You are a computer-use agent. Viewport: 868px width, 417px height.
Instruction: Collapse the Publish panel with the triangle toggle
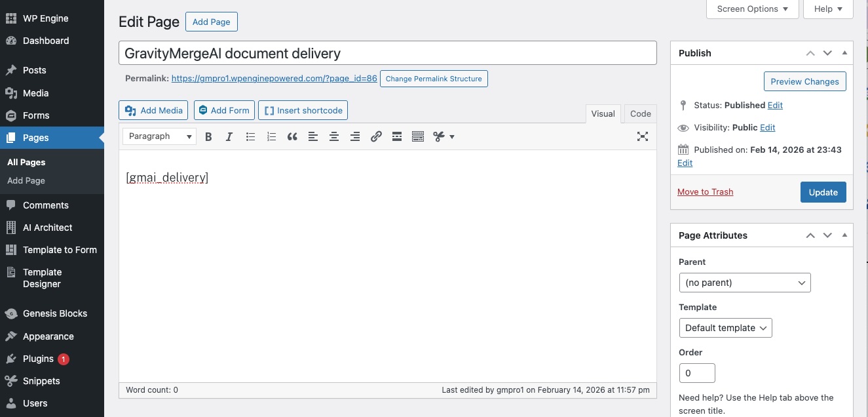coord(844,53)
